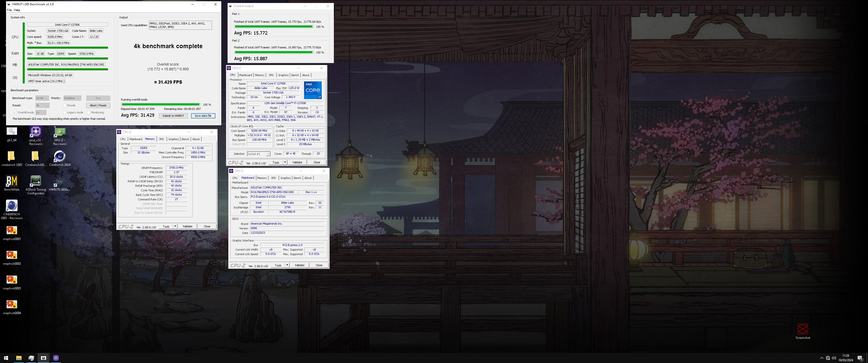The height and width of the screenshot is (363, 868).
Task: Click the HWBOT benchmark progress bar
Action: (161, 104)
